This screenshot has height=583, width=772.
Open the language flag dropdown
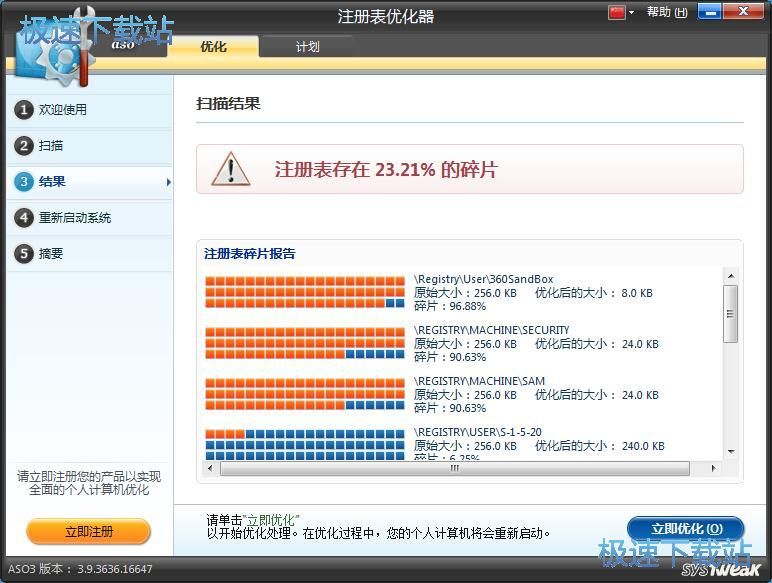coord(632,12)
